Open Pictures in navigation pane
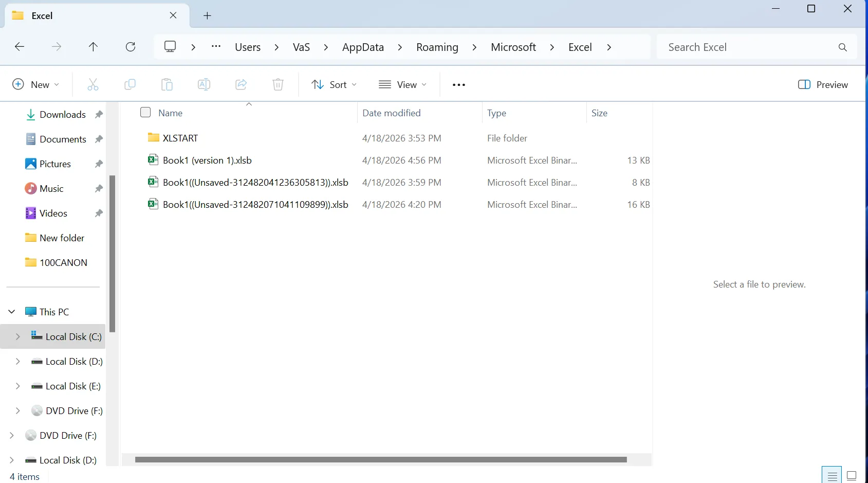This screenshot has height=483, width=868. tap(56, 164)
